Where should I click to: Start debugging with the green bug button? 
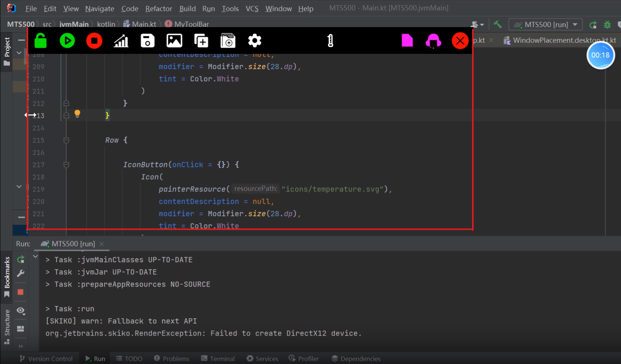[x=608, y=25]
